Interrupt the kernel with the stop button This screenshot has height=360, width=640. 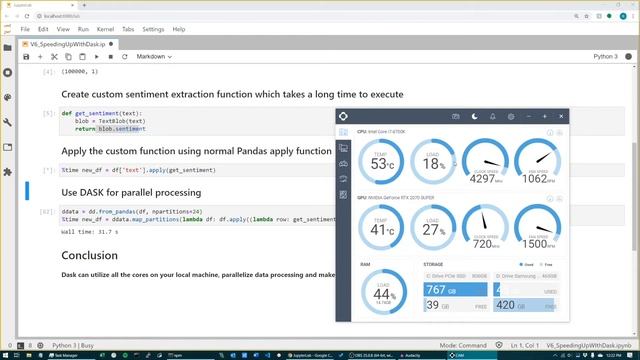click(x=111, y=57)
